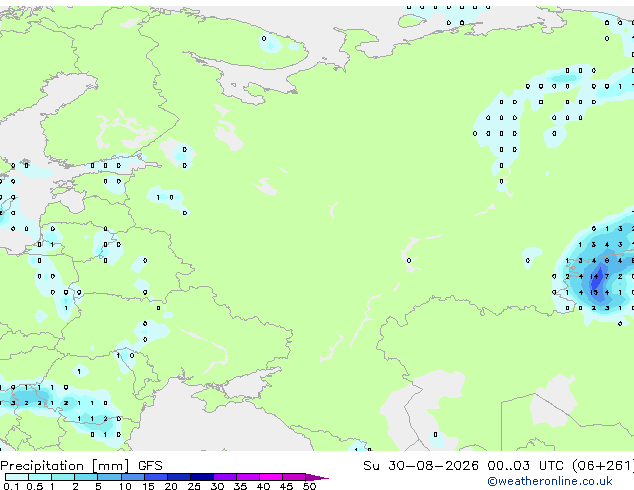The height and width of the screenshot is (490, 634).
Task: Select the 25–30 mm dark navy legend swatch
Action: pos(202,477)
